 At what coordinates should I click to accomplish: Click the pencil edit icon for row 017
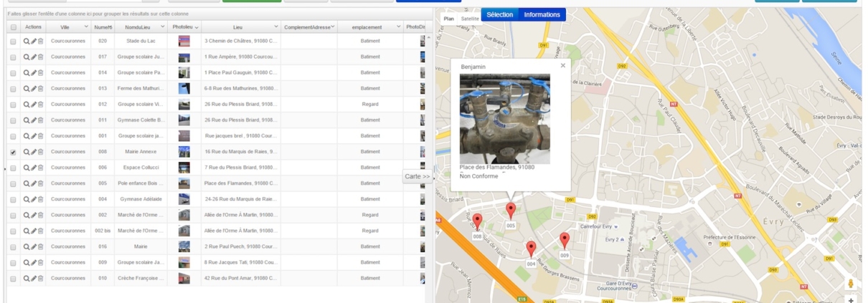[33, 57]
